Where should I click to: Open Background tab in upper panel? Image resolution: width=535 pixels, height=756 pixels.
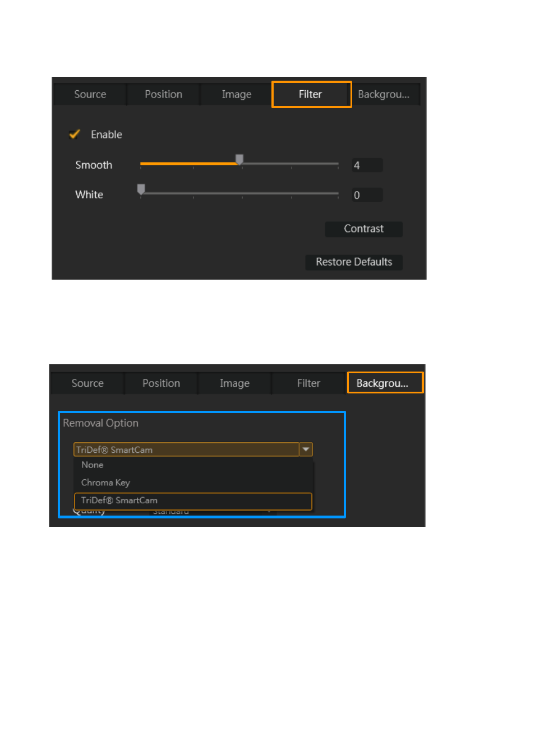[x=384, y=94]
